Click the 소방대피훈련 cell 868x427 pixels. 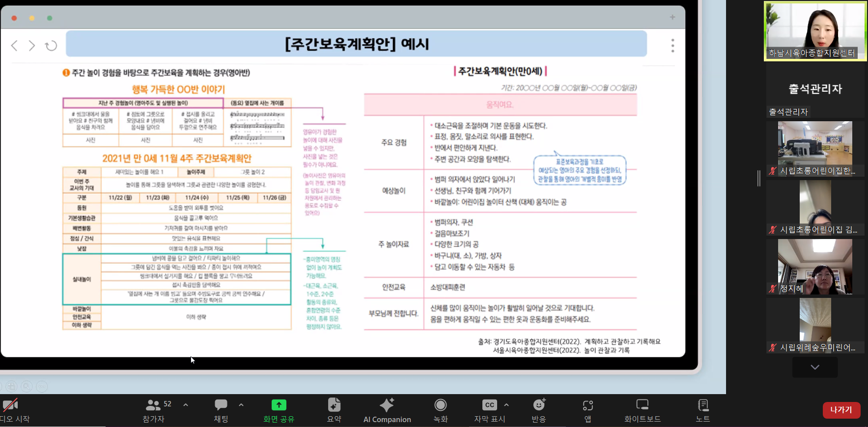(448, 287)
